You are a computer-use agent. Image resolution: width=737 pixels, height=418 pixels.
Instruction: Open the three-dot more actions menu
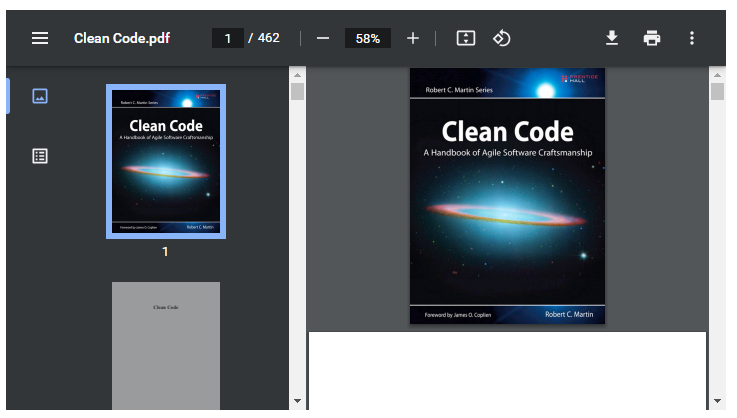point(691,38)
